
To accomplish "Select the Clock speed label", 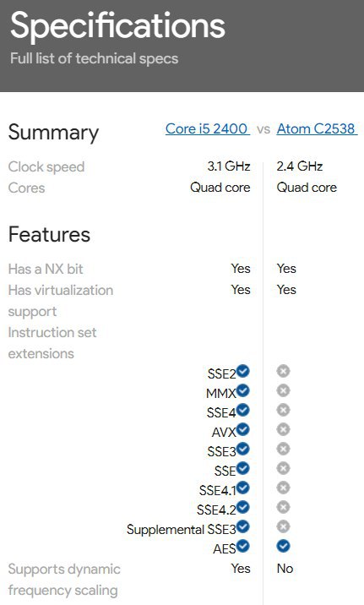I will pyautogui.click(x=46, y=166).
